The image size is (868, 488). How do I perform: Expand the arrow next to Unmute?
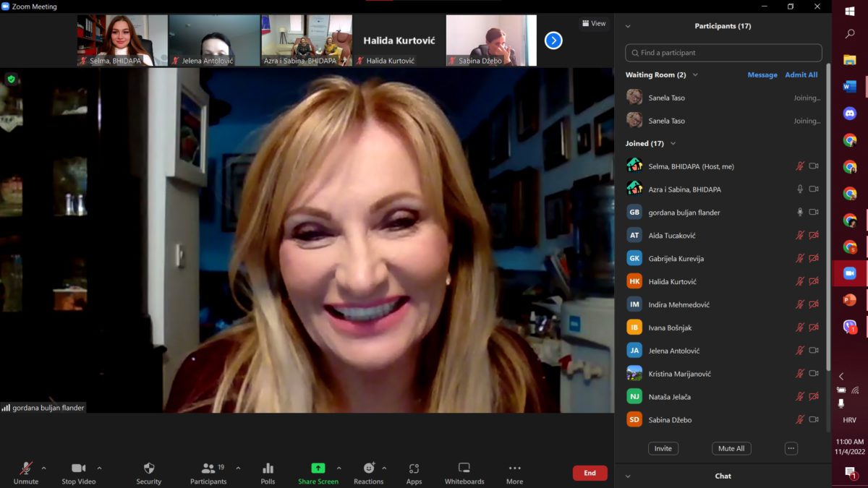(43, 468)
